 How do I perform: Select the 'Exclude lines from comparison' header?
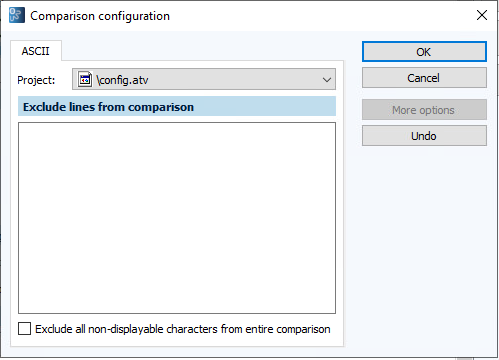[x=177, y=107]
